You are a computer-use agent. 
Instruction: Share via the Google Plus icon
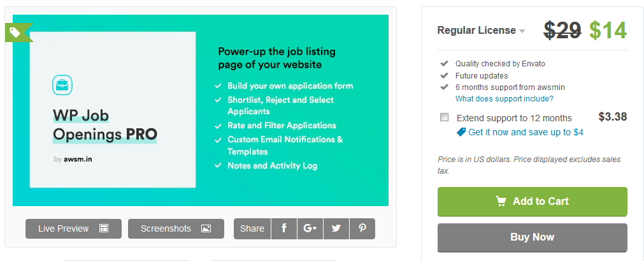[x=310, y=228]
